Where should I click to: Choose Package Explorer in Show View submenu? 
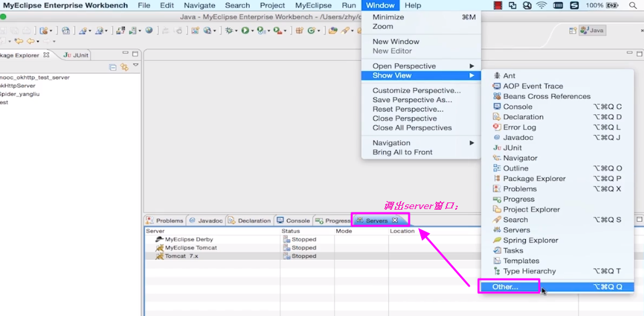[x=558, y=178]
